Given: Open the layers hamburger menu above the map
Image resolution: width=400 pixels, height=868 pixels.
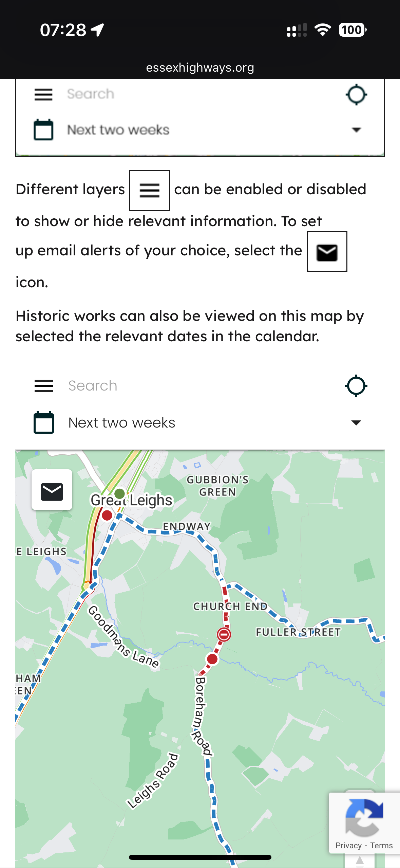Looking at the screenshot, I should pyautogui.click(x=44, y=386).
